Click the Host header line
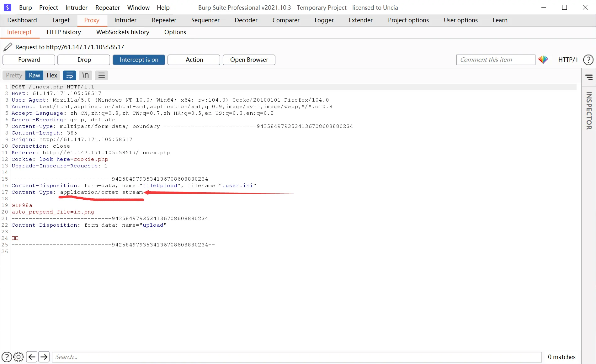Viewport: 596px width, 364px height. (x=56, y=93)
